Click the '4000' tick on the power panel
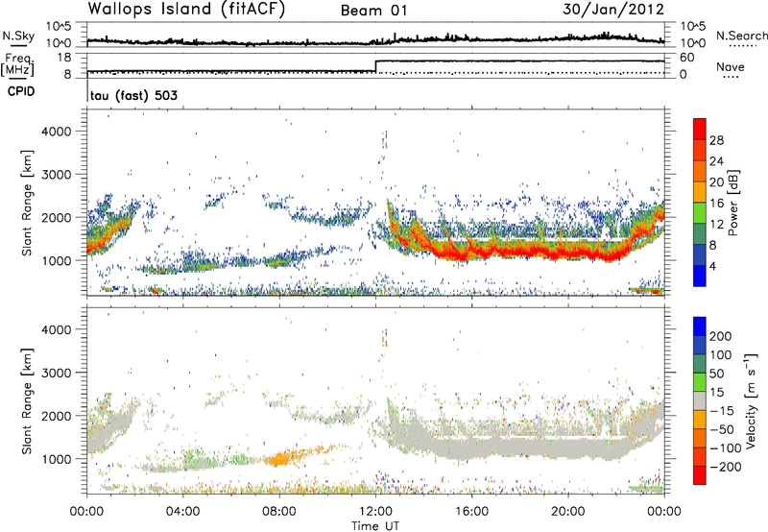The width and height of the screenshot is (768, 532). click(56, 132)
